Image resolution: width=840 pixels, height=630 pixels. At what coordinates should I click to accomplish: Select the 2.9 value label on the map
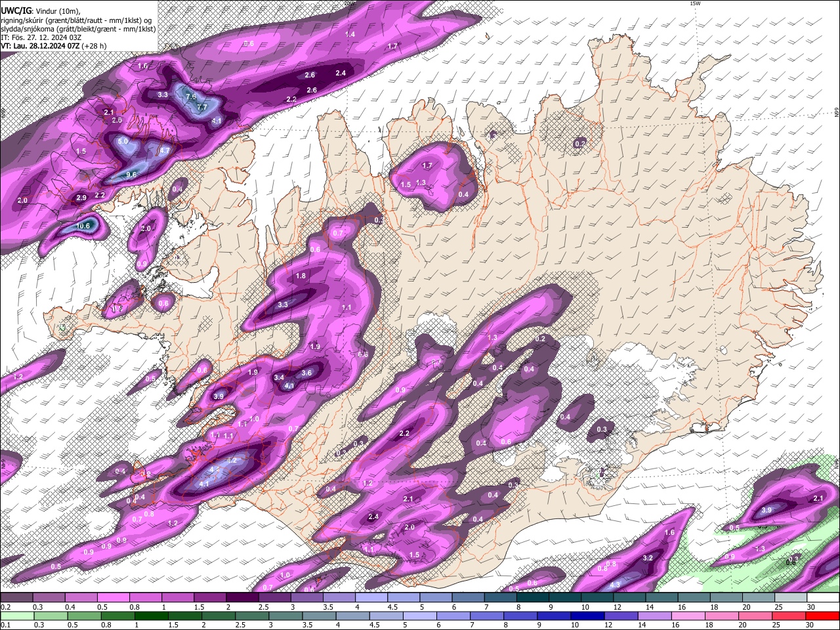[x=81, y=198]
